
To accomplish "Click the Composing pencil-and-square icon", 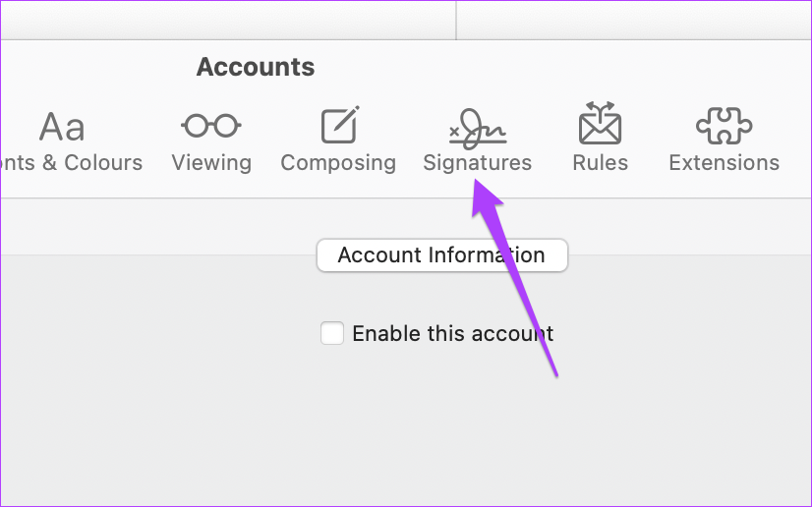I will pos(340,124).
